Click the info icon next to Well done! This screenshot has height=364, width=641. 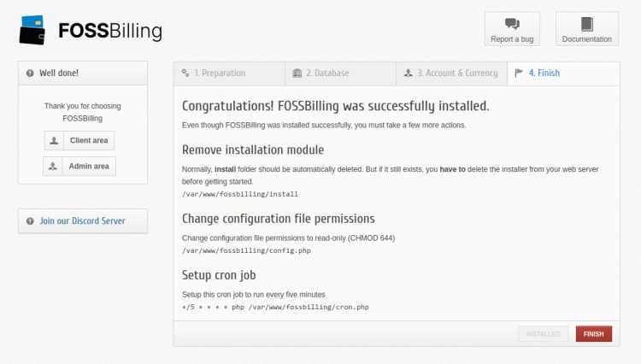[30, 73]
